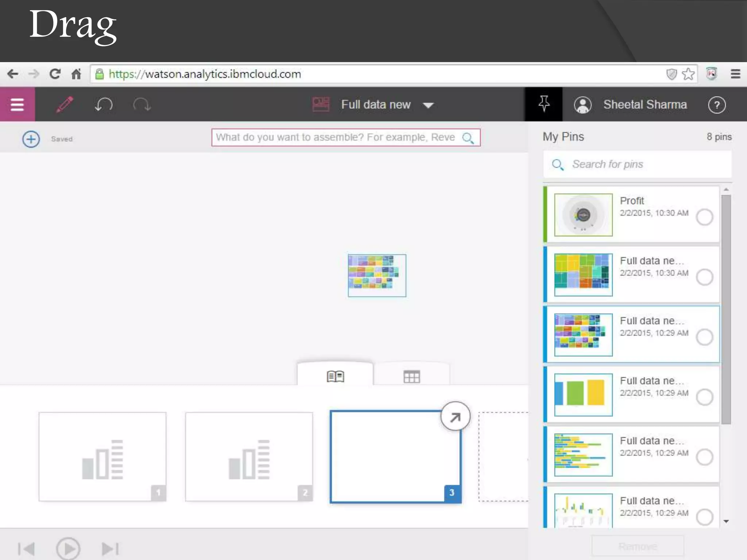The height and width of the screenshot is (560, 747).
Task: Click the undo arrow icon
Action: [x=104, y=105]
